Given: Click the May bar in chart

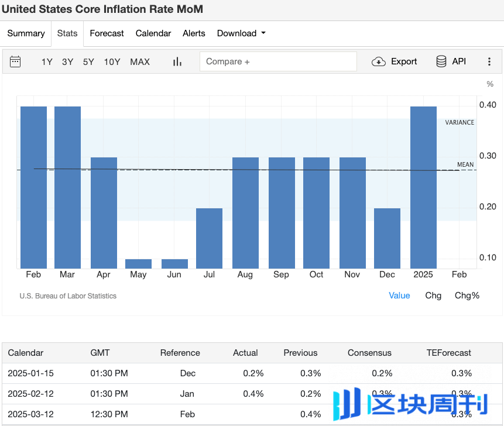Looking at the screenshot, I should [138, 264].
